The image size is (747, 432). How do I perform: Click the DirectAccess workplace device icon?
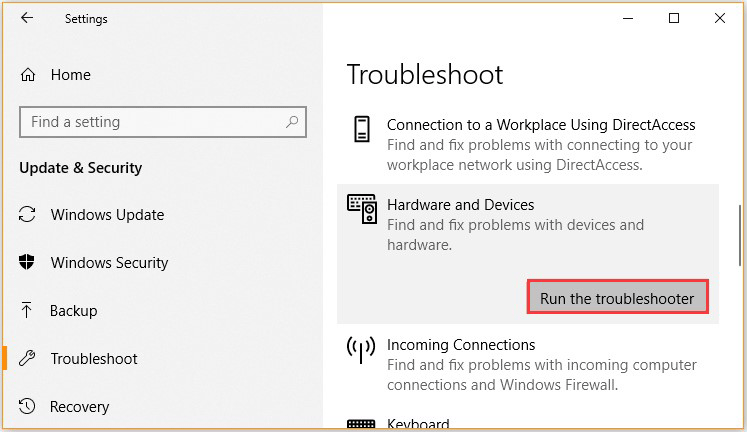[361, 129]
